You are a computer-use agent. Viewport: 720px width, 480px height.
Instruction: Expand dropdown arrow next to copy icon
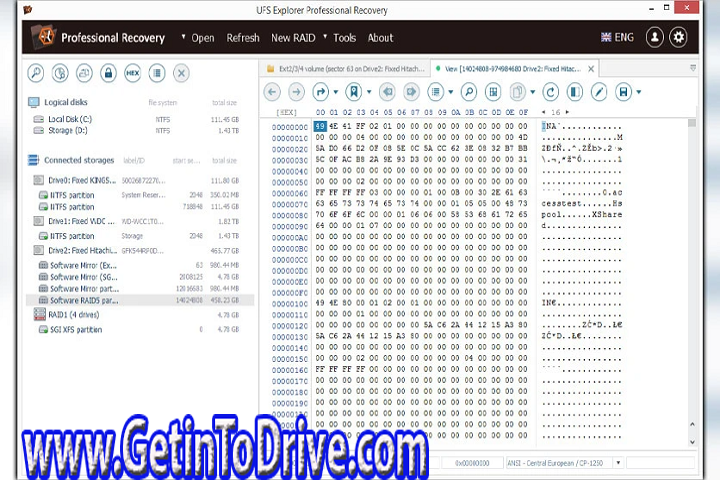533,92
